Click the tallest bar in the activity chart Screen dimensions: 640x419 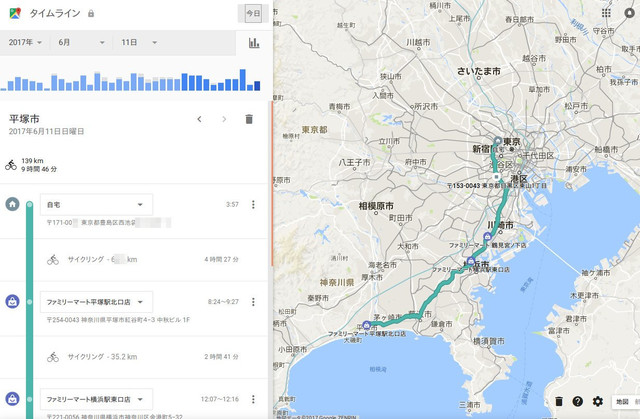point(242,80)
